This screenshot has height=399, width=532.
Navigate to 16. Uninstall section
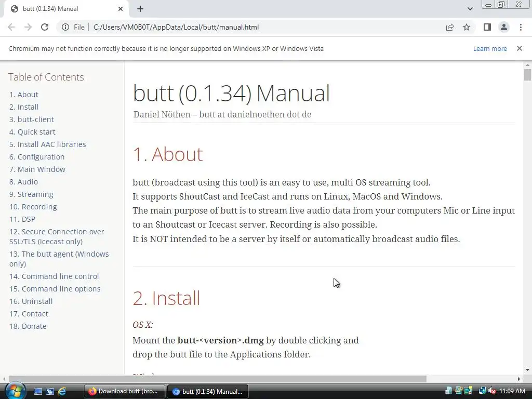pos(31,301)
